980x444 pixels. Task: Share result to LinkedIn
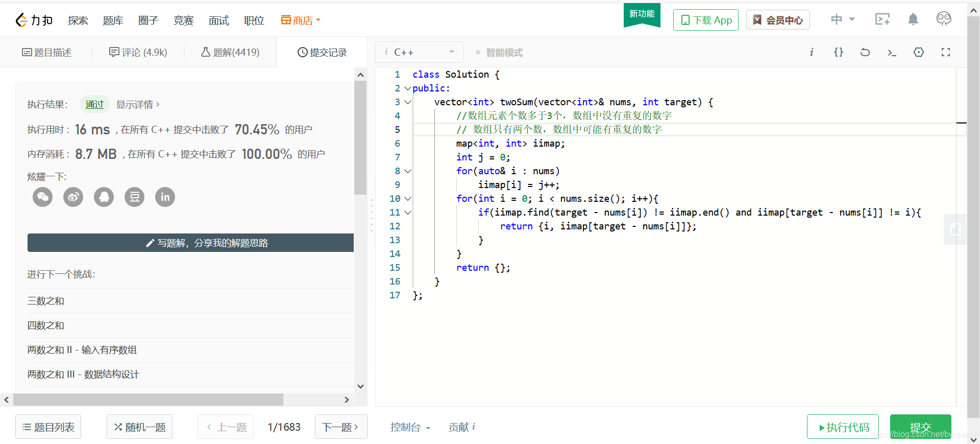(165, 197)
